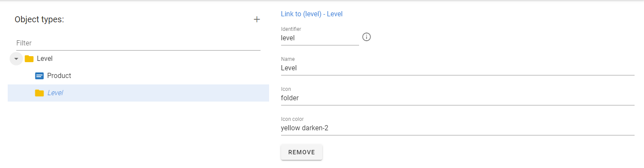
Task: Click empty area of highlighted Level row
Action: 167,93
